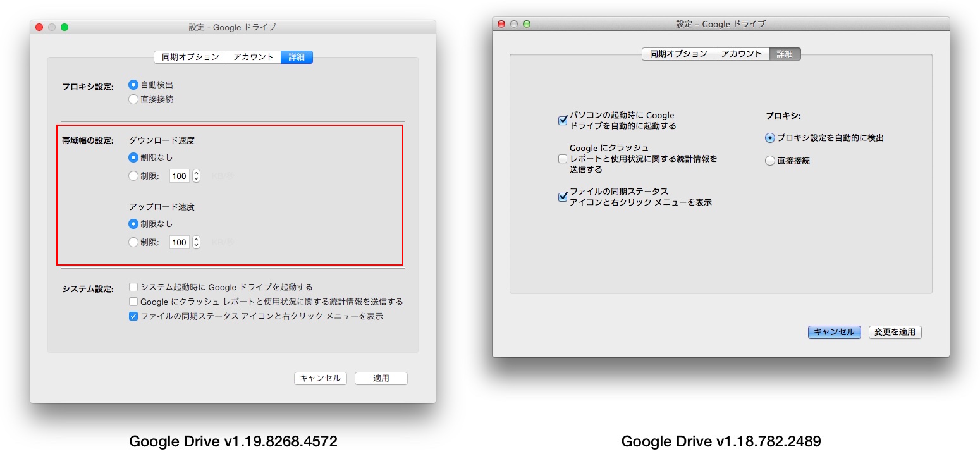Enable システム起動時に Google ドライブを起動する checkbox
Screen dimensions: 980x454
click(133, 287)
